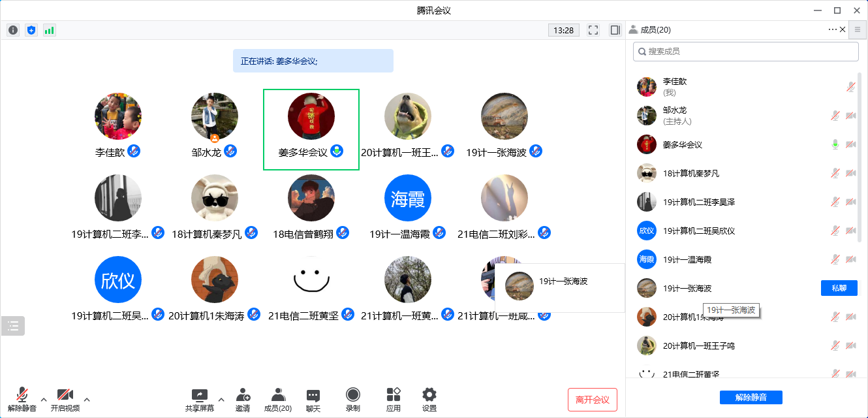
Task: Expand audio options arrow beside 解除静音
Action: point(44,399)
